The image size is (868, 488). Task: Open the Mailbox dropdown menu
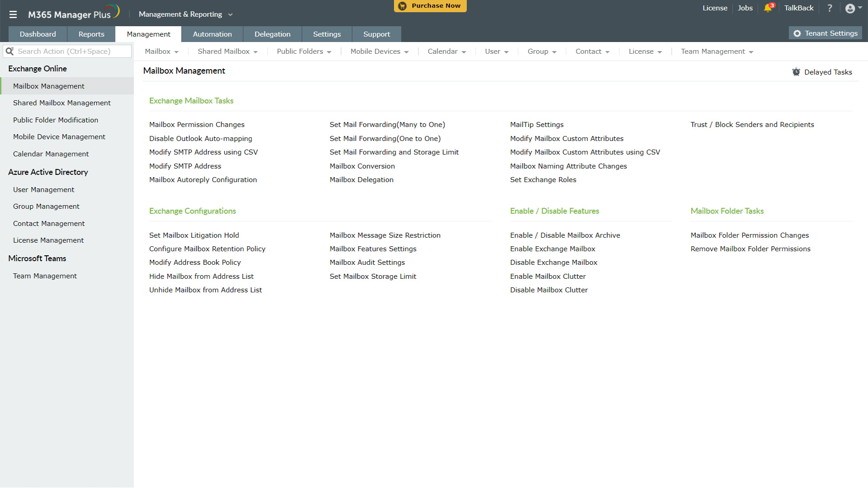pos(161,51)
